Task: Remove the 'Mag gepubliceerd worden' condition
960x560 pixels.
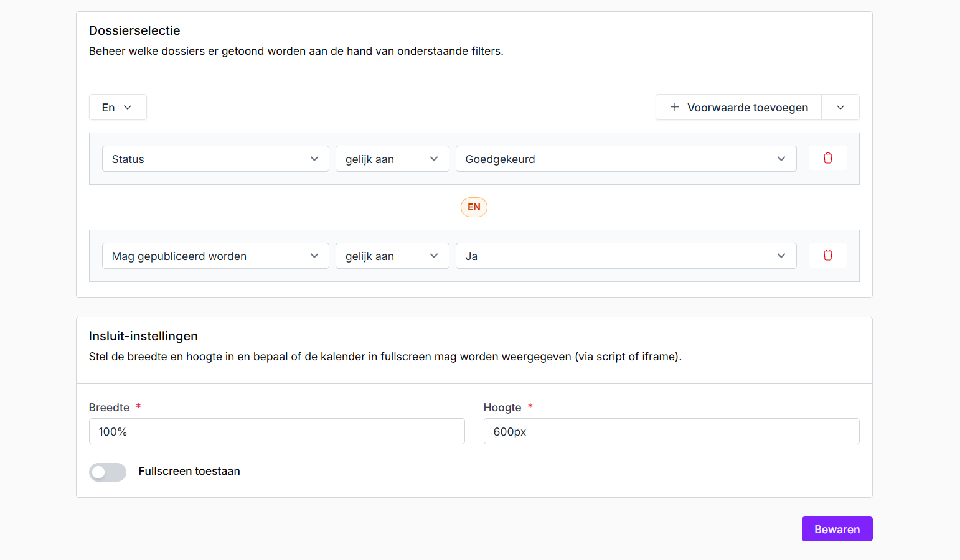Action: point(827,256)
